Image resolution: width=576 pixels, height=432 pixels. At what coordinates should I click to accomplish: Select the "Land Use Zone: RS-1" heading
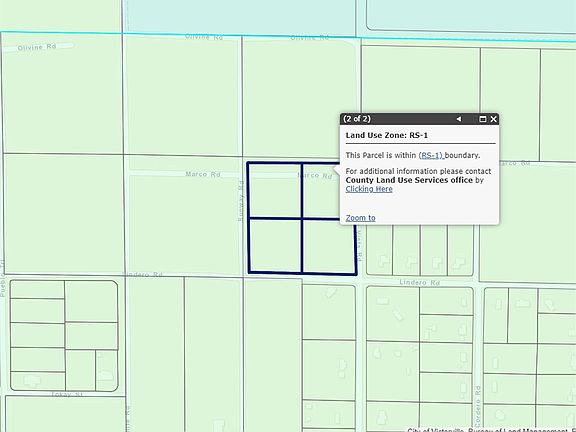pyautogui.click(x=387, y=135)
